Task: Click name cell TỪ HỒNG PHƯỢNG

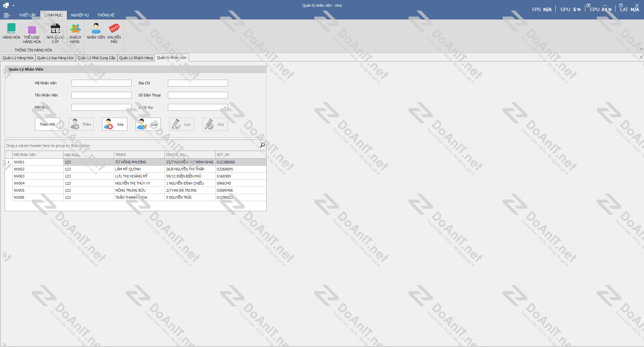Action: [x=139, y=162]
